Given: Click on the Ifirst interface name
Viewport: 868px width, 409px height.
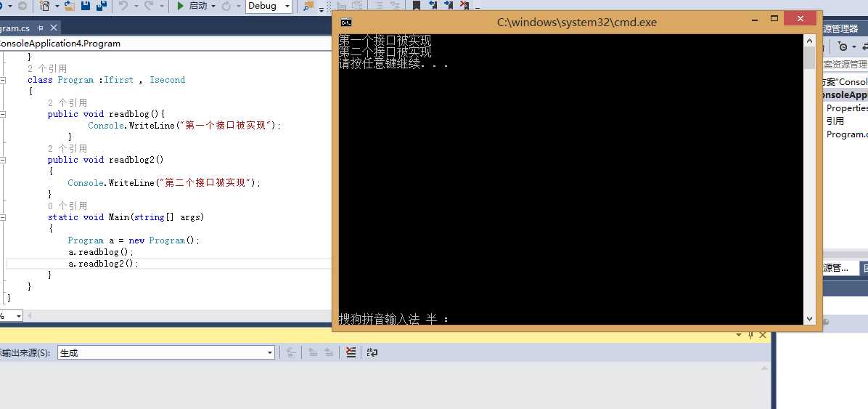Looking at the screenshot, I should point(118,80).
